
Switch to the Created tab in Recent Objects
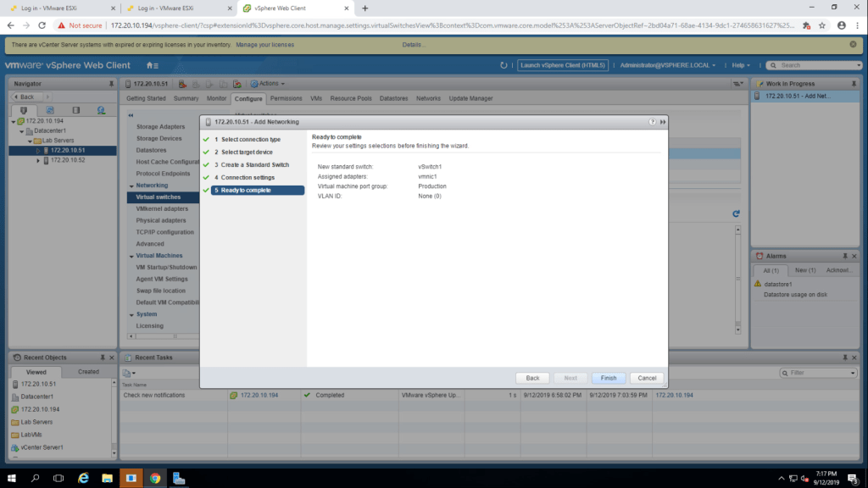click(88, 371)
